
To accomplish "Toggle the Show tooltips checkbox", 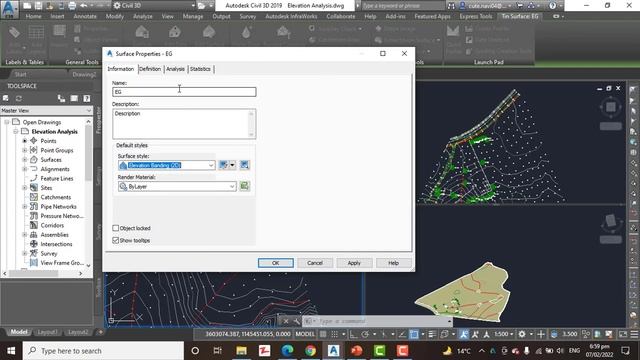I will (116, 240).
